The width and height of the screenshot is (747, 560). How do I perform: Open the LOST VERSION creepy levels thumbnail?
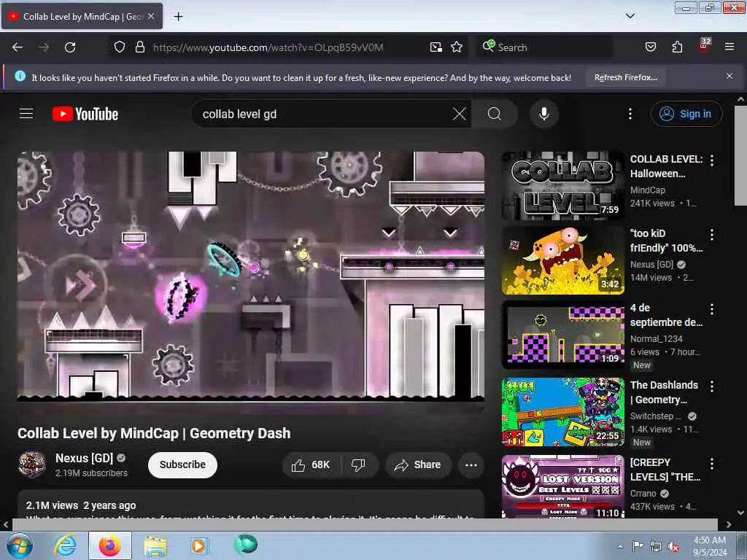tap(562, 486)
